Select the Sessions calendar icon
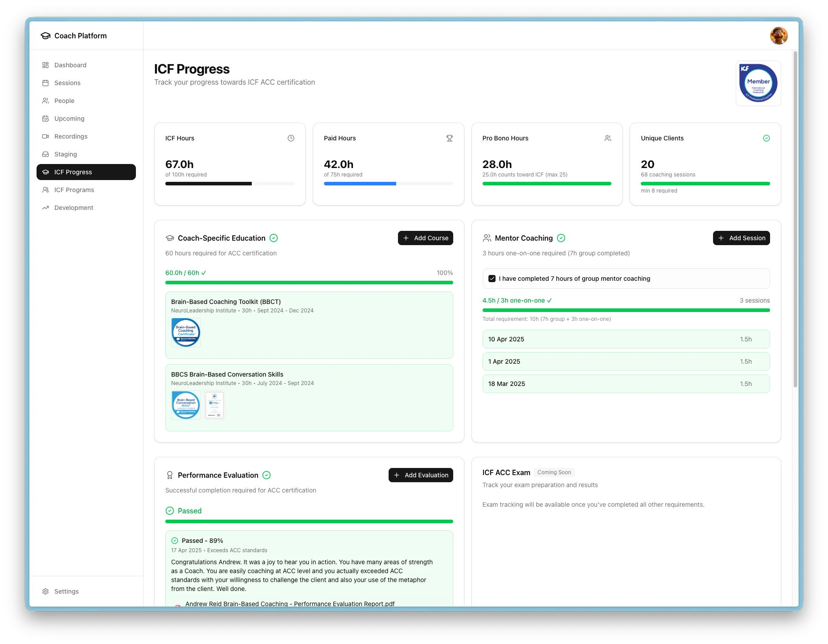This screenshot has height=644, width=828. tap(46, 83)
